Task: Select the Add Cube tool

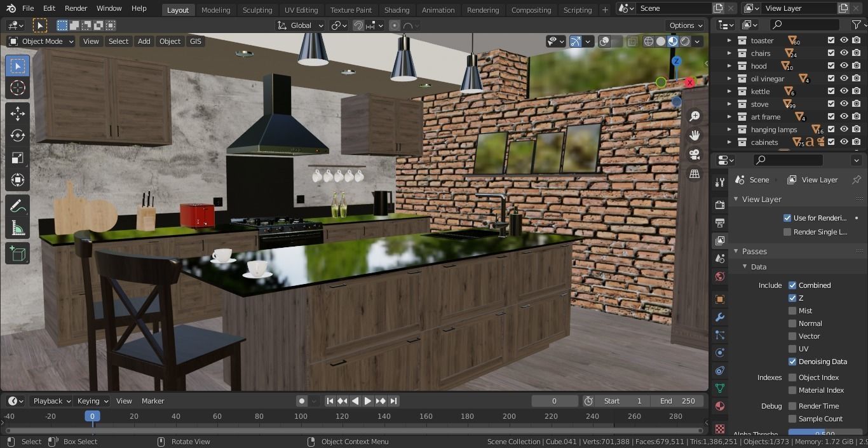Action: pos(18,254)
